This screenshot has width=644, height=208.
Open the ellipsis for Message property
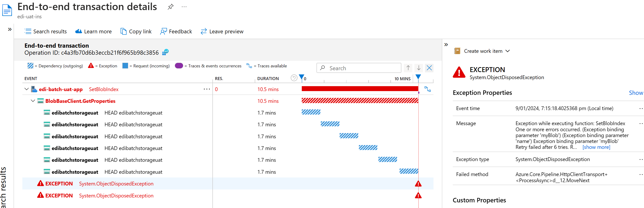[641, 123]
